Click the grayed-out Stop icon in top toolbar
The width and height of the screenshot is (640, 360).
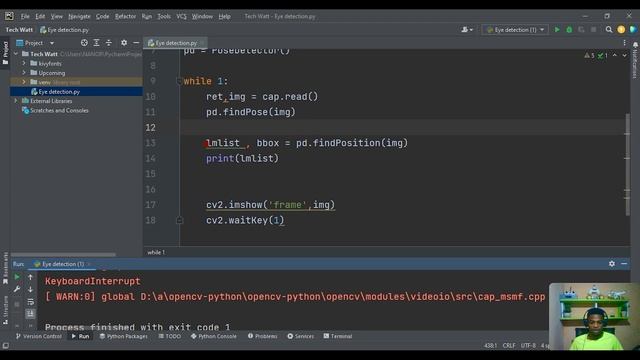pos(593,30)
